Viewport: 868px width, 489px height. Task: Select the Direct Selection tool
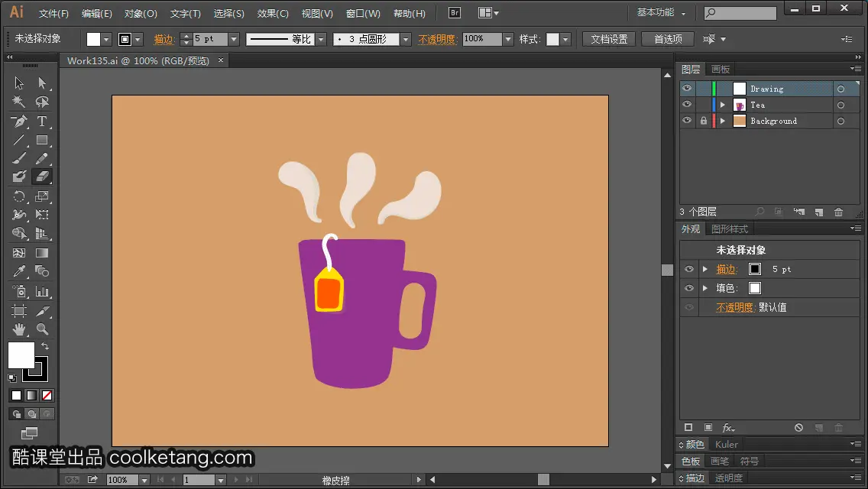coord(42,83)
